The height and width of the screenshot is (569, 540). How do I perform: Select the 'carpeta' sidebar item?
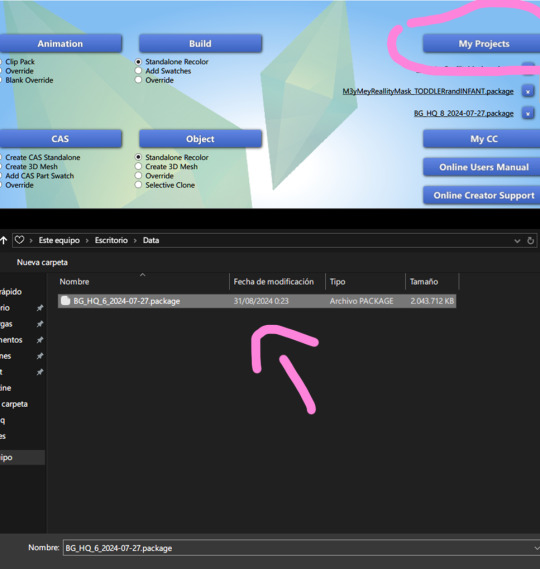pos(14,404)
